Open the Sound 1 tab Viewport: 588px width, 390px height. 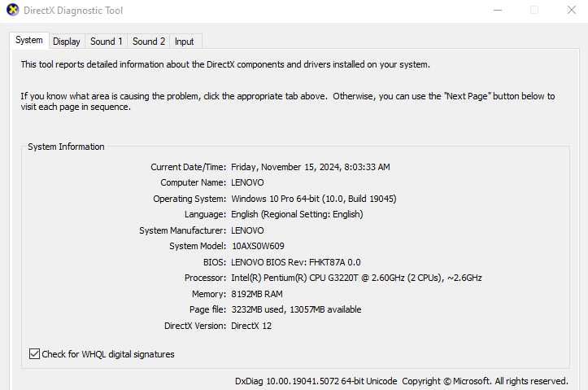tap(106, 42)
